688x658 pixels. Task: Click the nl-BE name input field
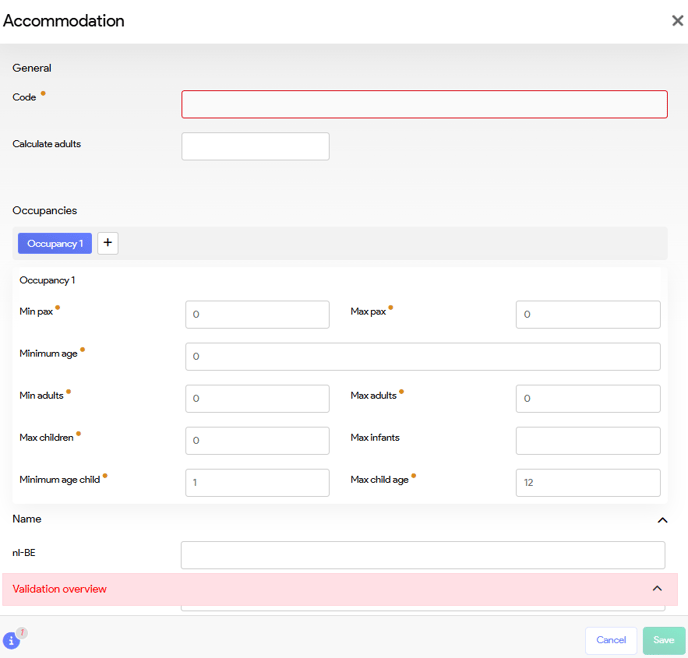[x=422, y=555]
